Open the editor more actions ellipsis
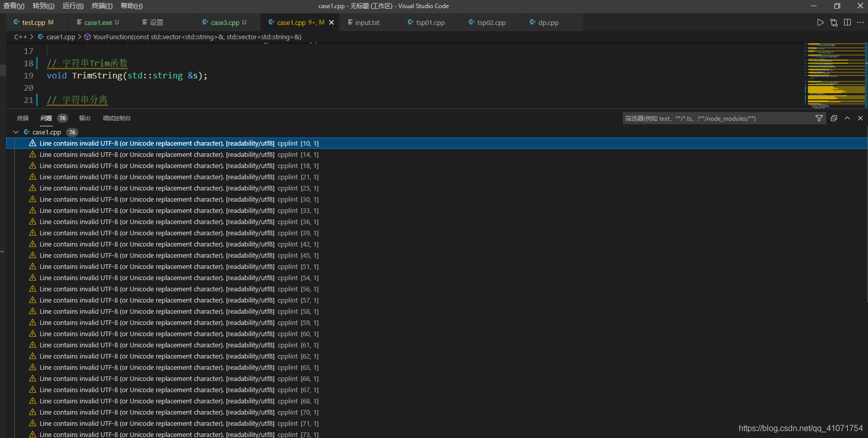868x438 pixels. coord(860,22)
